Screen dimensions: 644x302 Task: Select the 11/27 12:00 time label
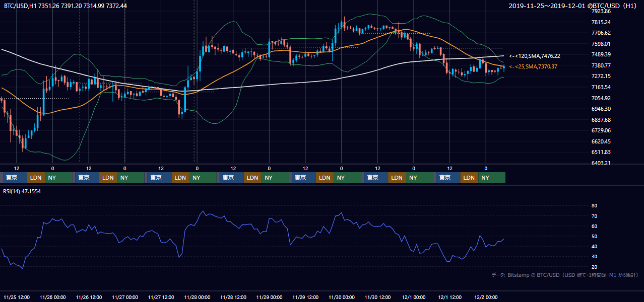point(161,297)
